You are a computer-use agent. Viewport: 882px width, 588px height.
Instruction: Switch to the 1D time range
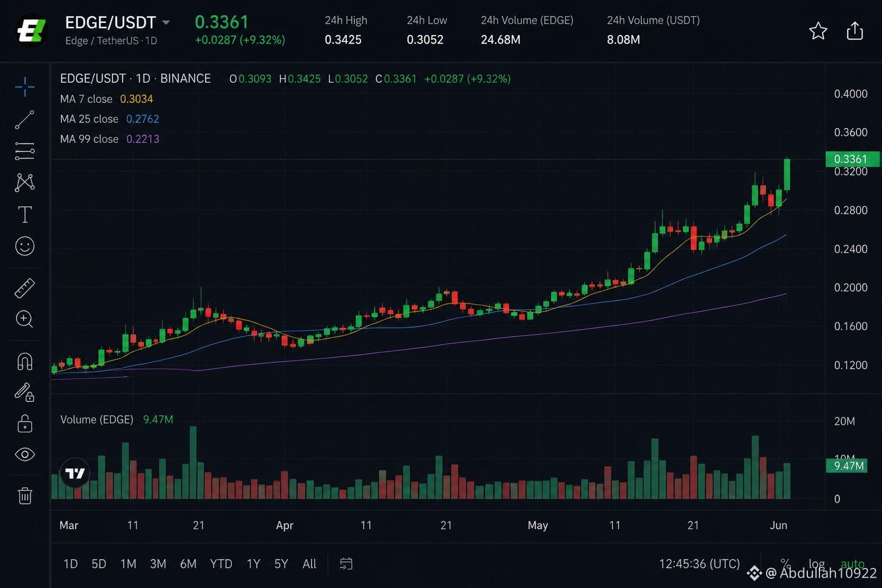[70, 564]
